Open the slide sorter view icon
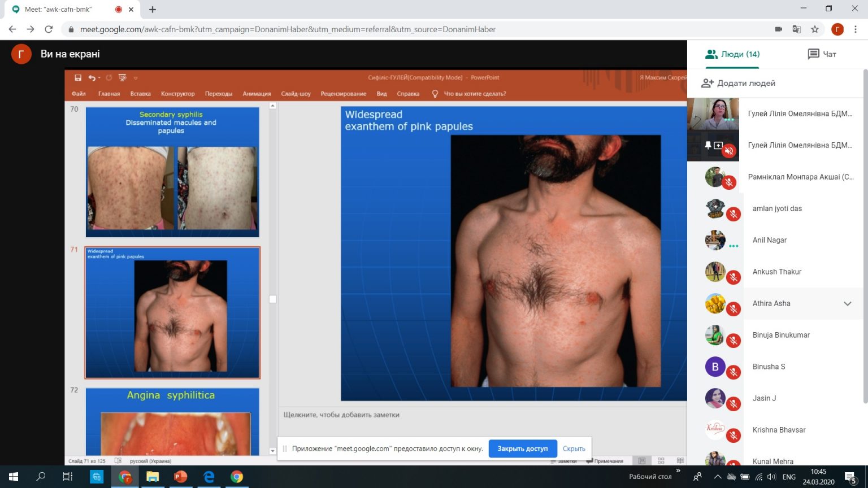The image size is (868, 488). click(x=661, y=461)
